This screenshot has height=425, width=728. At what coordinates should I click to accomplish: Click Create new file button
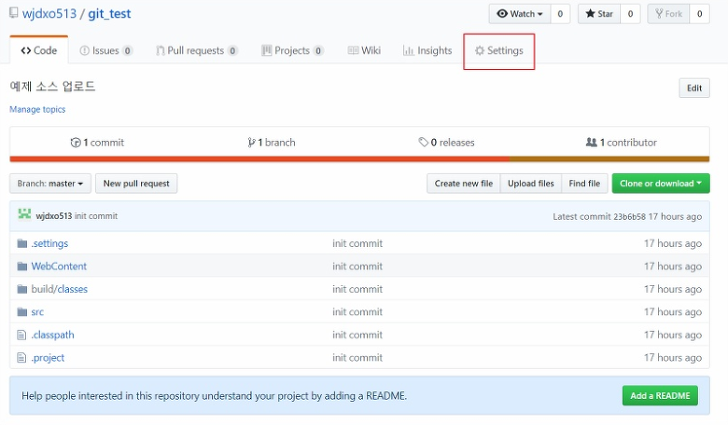click(x=464, y=183)
